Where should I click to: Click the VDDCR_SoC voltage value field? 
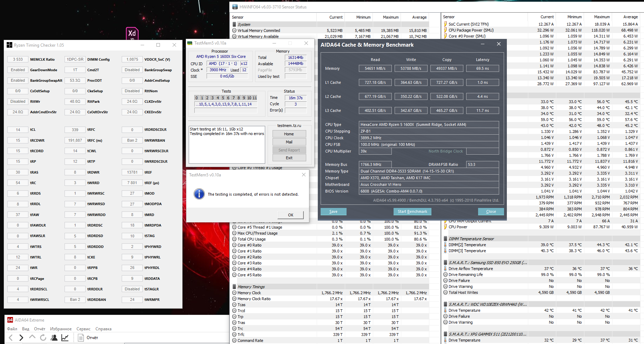(x=132, y=59)
